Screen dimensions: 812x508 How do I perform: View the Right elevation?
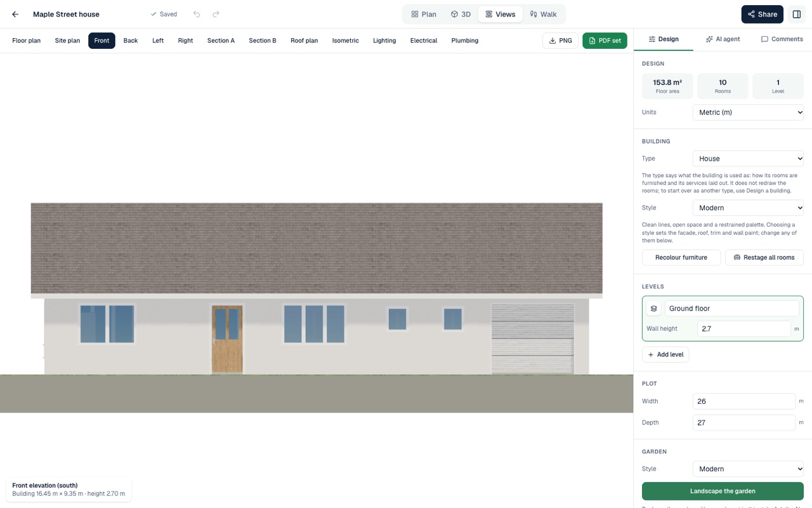tap(185, 41)
